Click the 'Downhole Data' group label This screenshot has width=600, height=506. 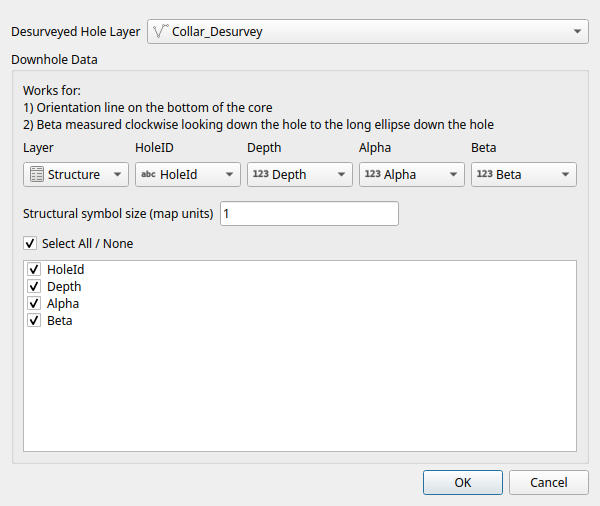click(x=54, y=60)
